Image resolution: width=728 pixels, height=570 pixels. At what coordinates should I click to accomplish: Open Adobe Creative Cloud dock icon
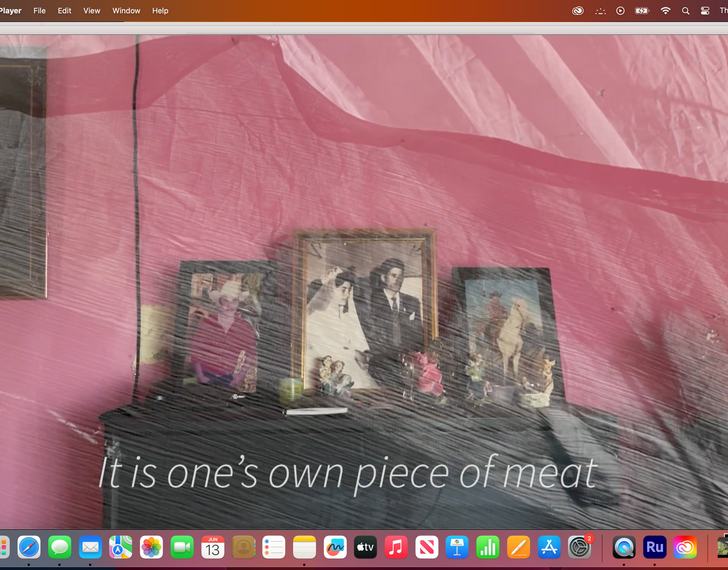point(685,547)
